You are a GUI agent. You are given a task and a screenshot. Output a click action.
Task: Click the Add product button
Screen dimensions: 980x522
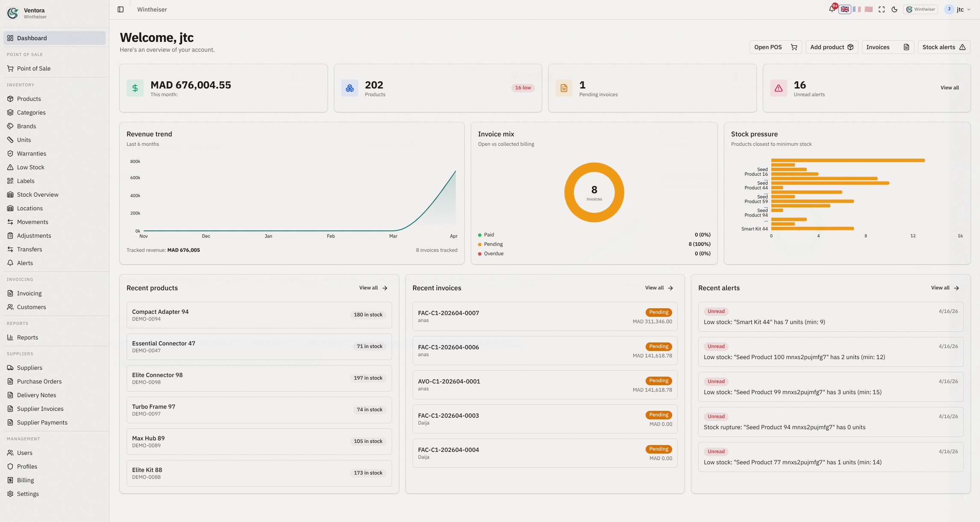[831, 47]
